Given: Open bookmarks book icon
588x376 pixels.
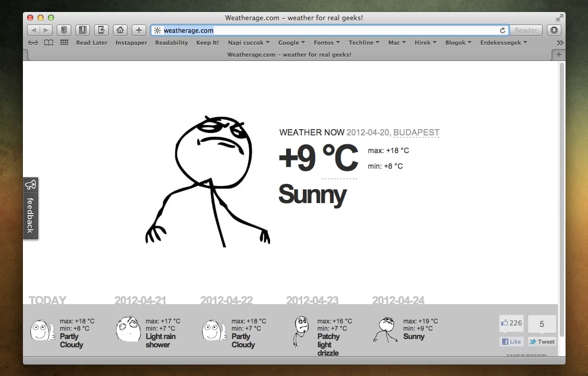Looking at the screenshot, I should 48,43.
